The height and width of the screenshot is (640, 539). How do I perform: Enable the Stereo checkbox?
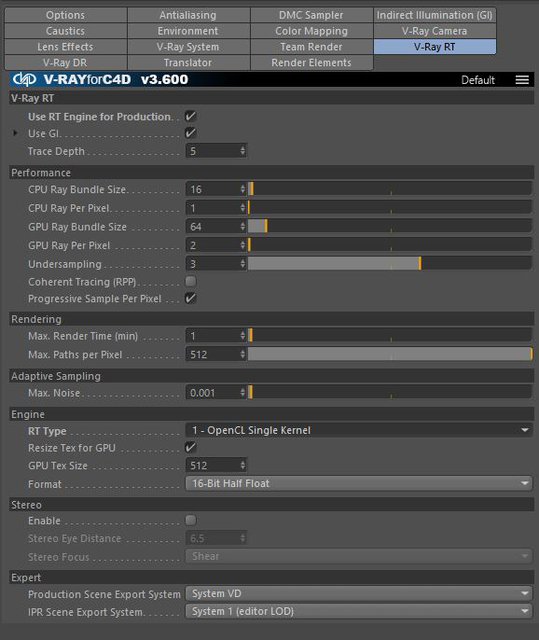point(191,520)
